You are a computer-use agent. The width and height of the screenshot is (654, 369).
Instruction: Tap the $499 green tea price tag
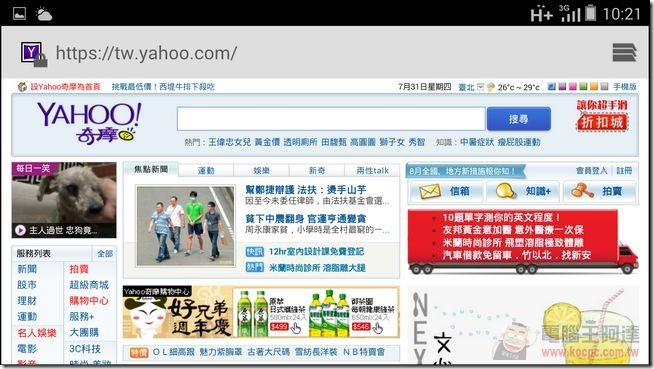tap(279, 326)
